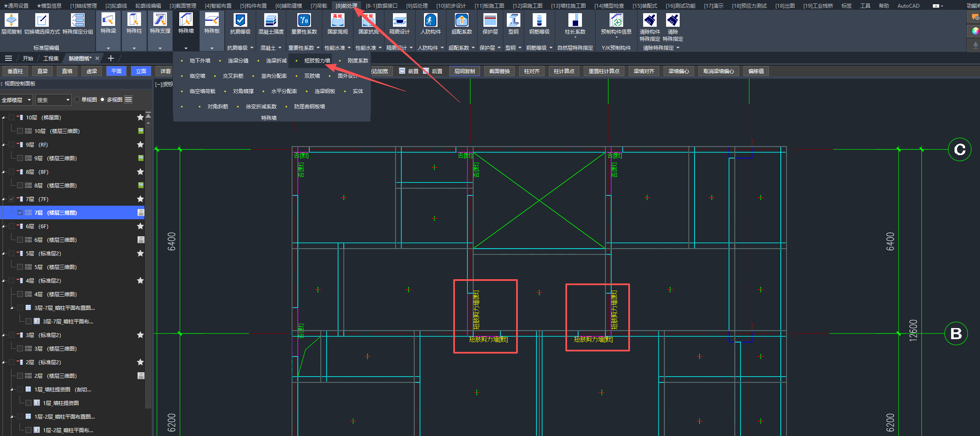Collapse the 特殊墙 dropdown arrow
Image resolution: width=980 pixels, height=436 pixels.
tap(186, 48)
